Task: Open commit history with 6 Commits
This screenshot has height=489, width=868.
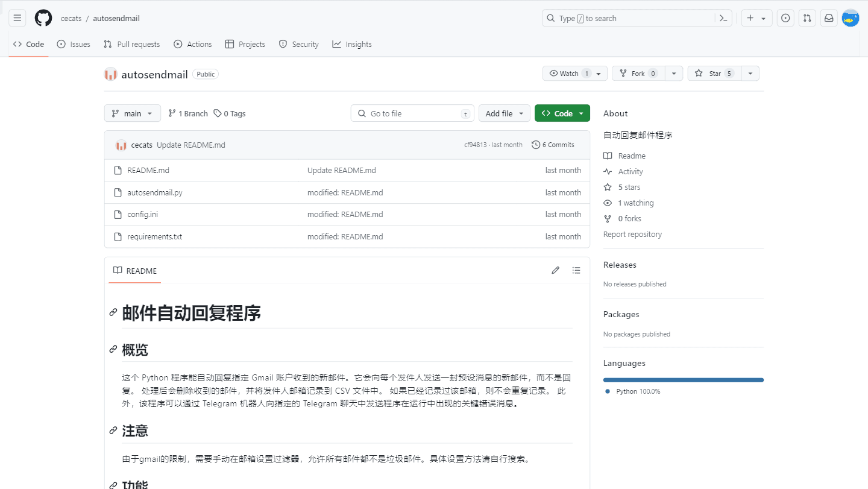Action: point(553,145)
